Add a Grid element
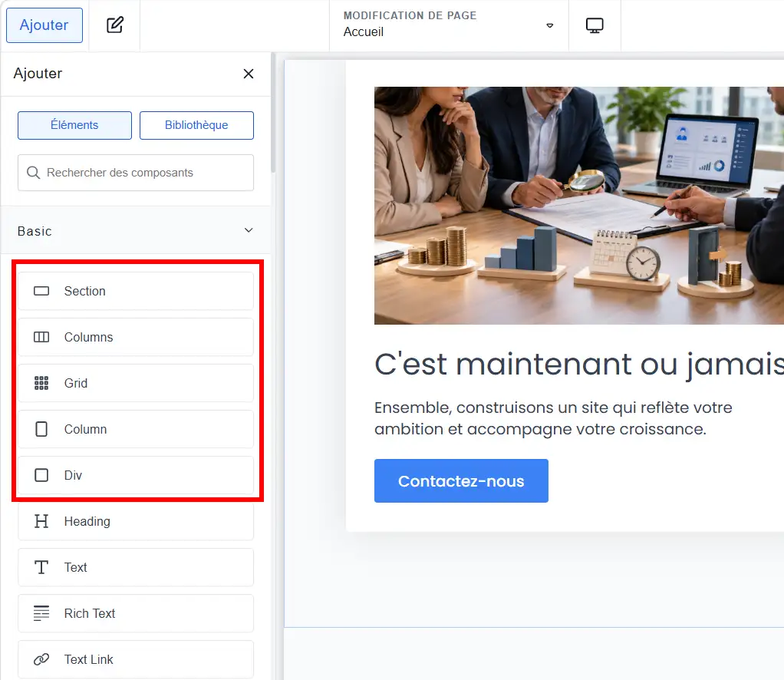 point(136,383)
